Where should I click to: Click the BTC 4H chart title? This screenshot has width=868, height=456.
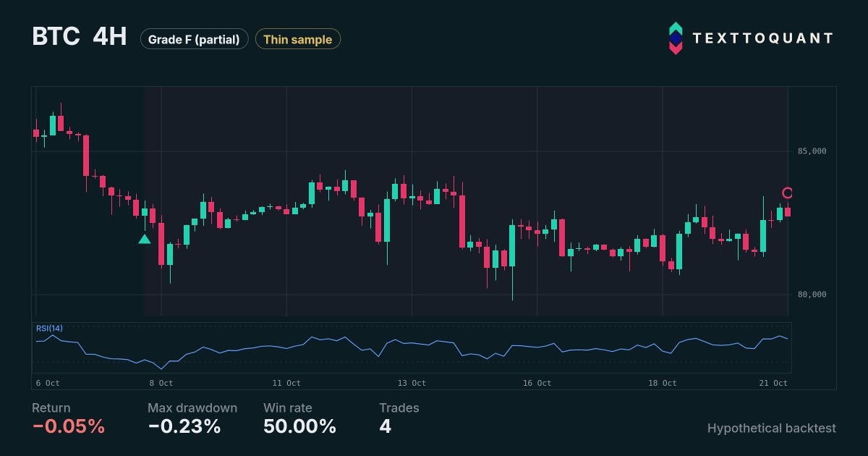click(80, 38)
